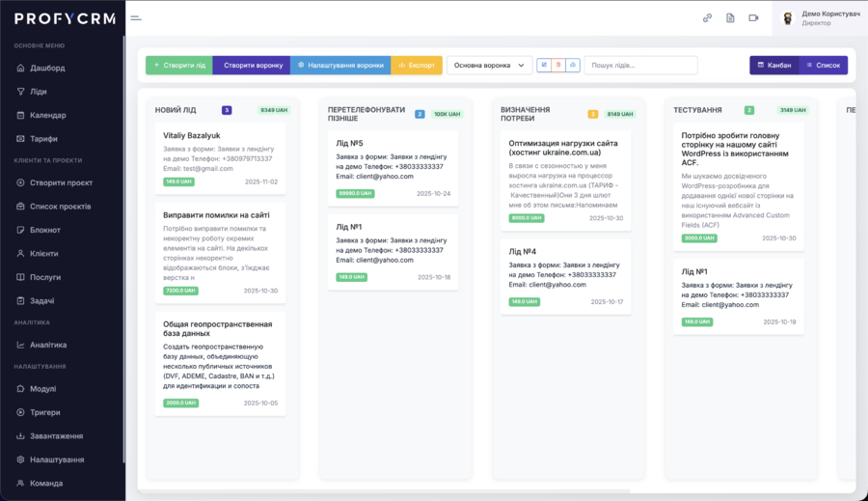Click the blue archive icon button
868x501 pixels.
[x=573, y=65]
